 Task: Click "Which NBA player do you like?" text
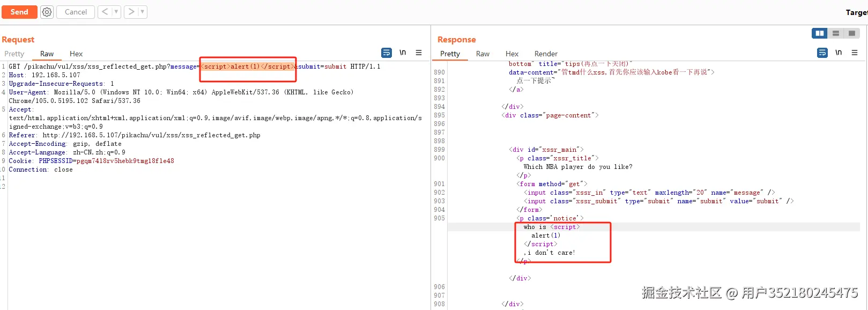578,166
